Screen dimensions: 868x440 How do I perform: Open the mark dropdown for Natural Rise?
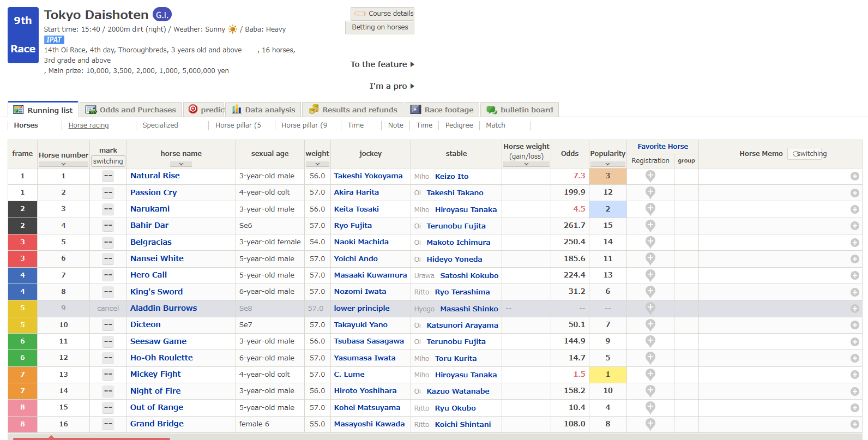108,176
